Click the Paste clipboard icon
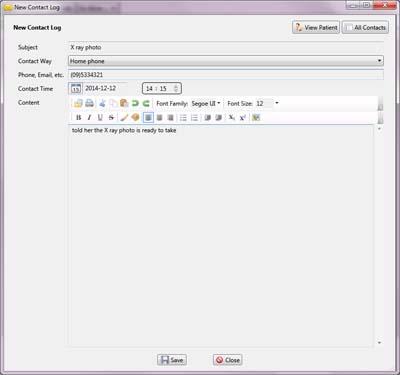 click(x=124, y=104)
